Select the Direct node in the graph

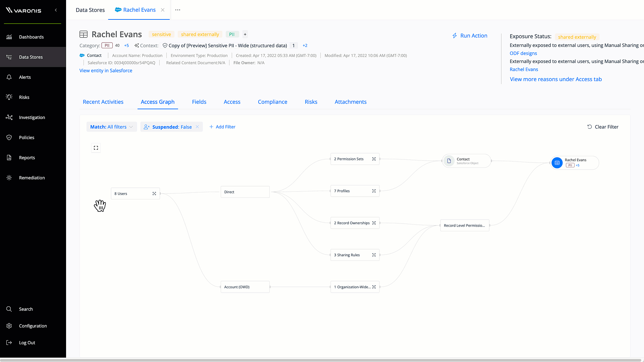coord(245,192)
